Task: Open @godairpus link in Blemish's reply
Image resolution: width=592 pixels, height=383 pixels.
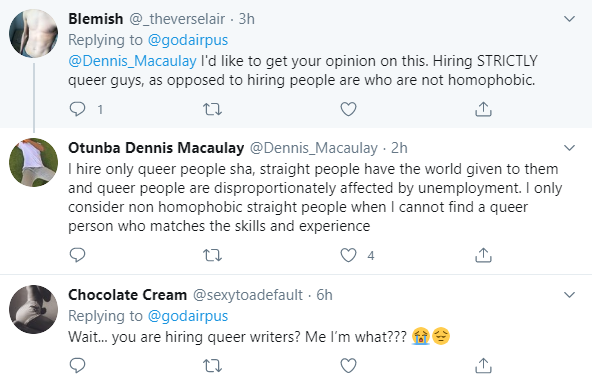Action: [188, 40]
